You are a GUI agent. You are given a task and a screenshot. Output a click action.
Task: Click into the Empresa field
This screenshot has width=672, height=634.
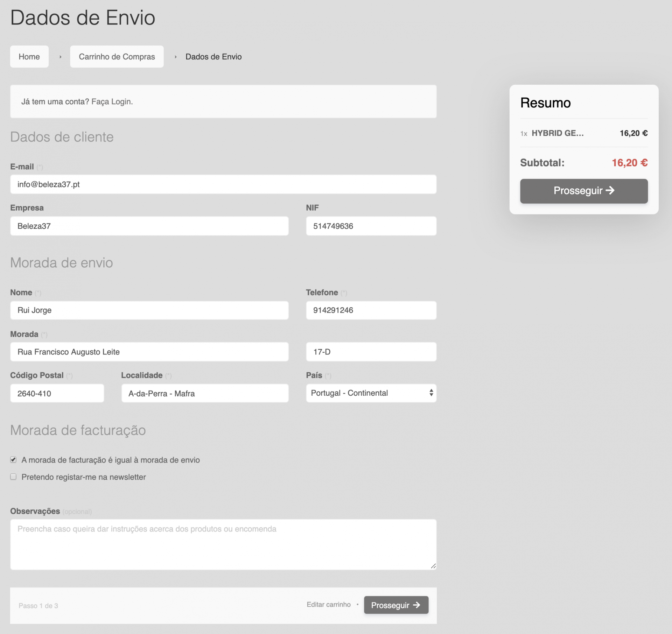point(149,226)
